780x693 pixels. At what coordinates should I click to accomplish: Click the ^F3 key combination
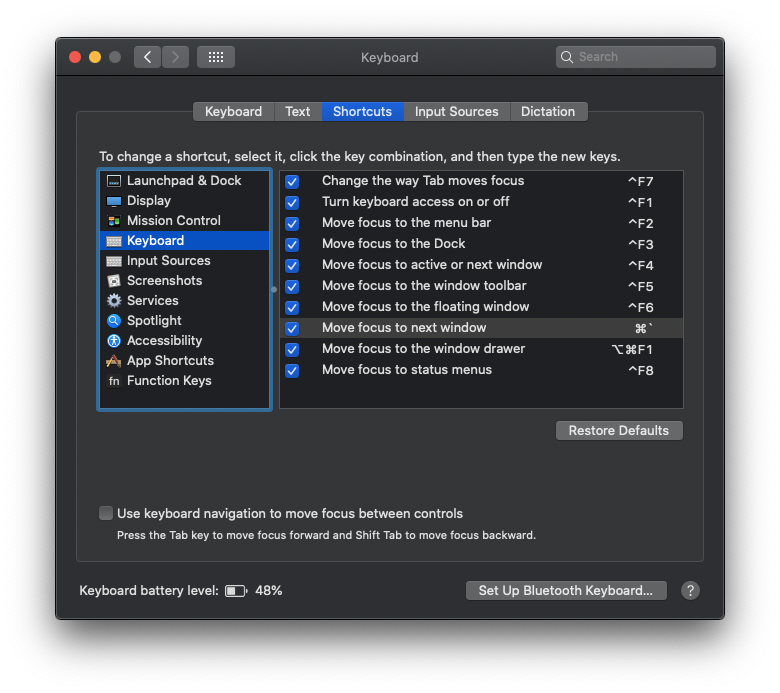(x=641, y=244)
